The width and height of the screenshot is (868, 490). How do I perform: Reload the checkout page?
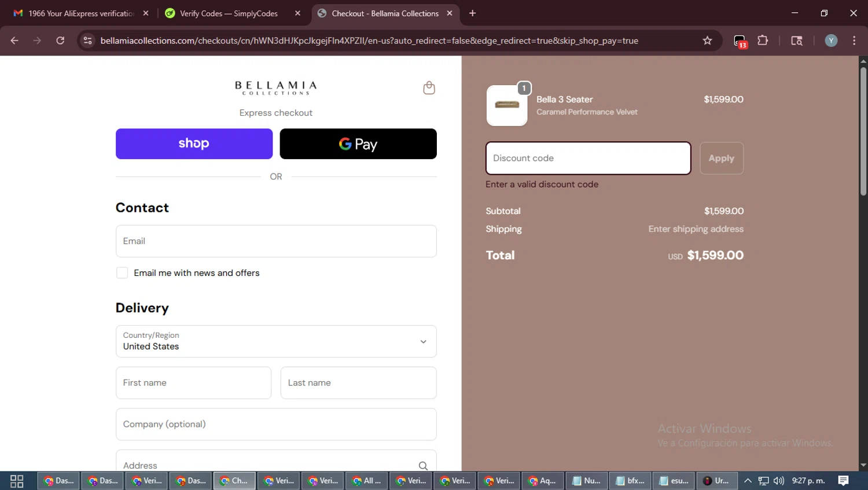(60, 40)
